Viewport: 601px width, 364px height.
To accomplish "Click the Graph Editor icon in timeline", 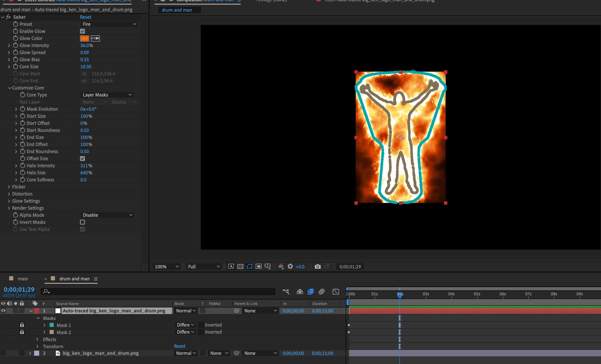I will click(x=336, y=292).
